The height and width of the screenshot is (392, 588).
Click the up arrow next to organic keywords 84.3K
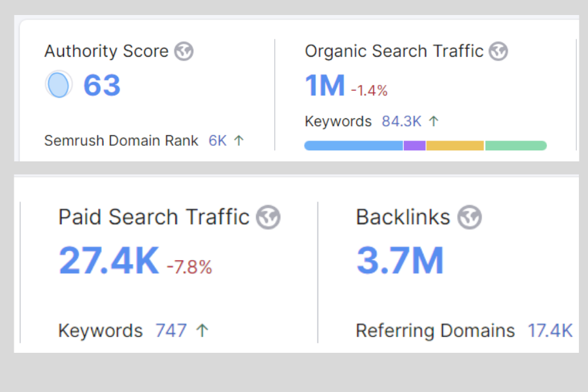point(434,122)
